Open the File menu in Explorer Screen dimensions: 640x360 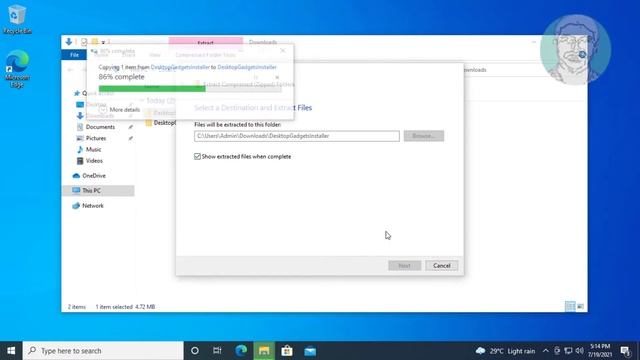click(x=74, y=55)
